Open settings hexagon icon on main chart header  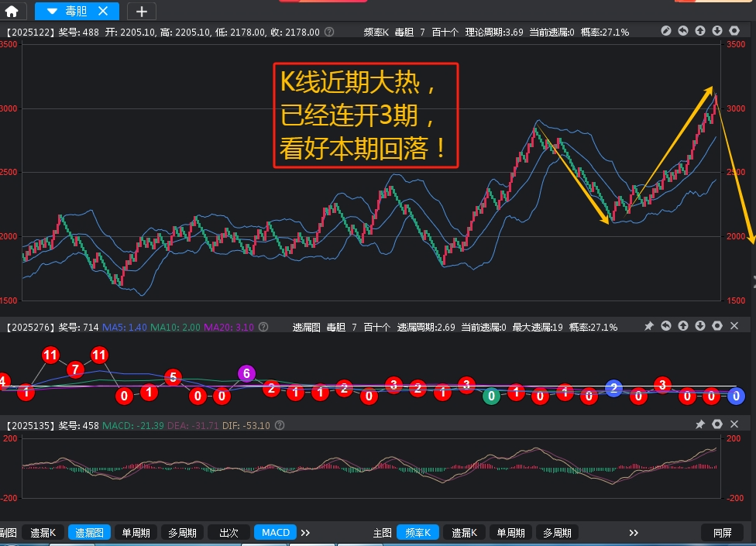[x=734, y=32]
